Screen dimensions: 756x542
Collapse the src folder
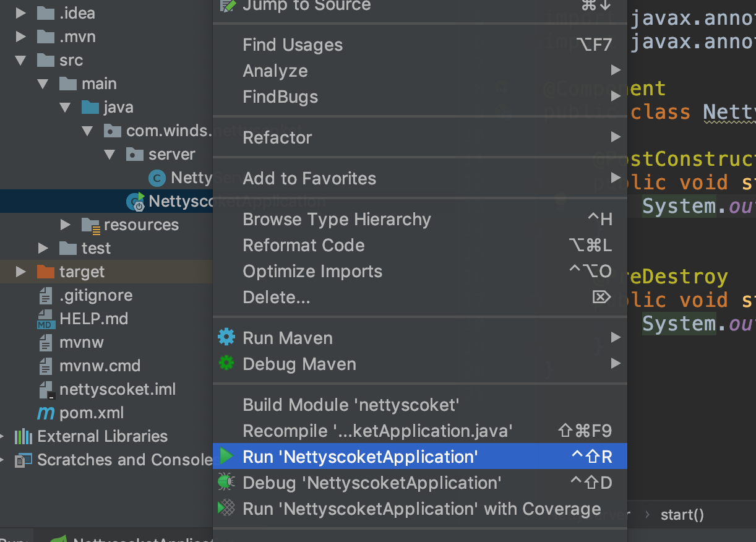20,60
